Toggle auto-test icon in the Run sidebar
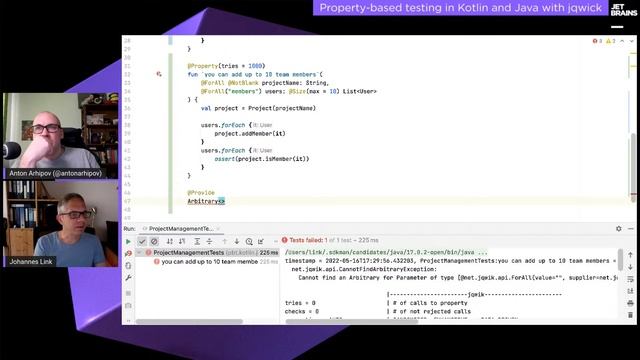640x360 pixels. 128,266
